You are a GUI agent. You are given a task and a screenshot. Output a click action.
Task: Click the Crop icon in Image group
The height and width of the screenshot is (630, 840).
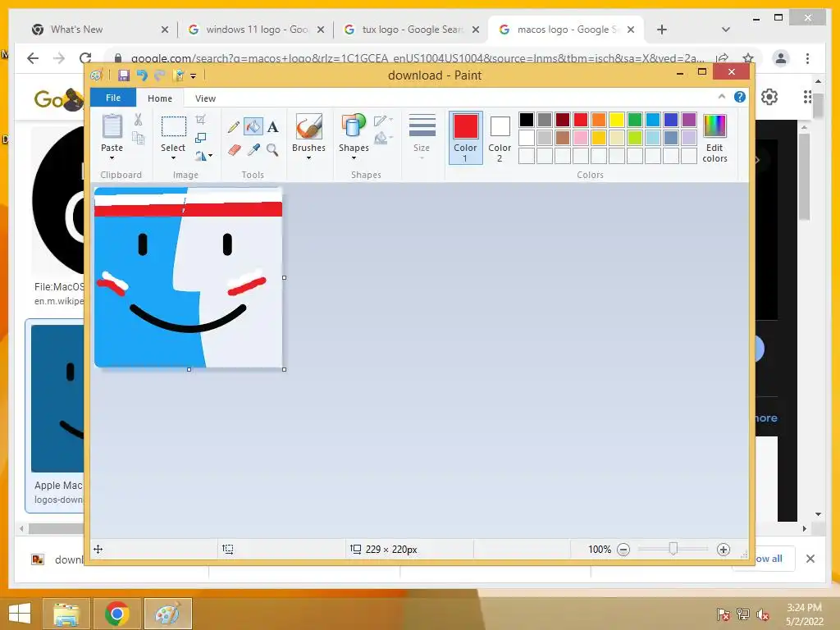[x=200, y=120]
